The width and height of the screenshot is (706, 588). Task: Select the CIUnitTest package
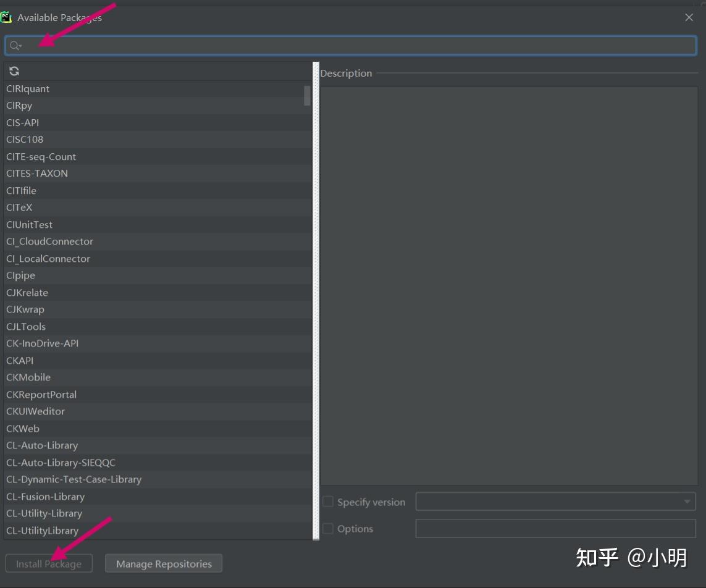click(x=158, y=225)
